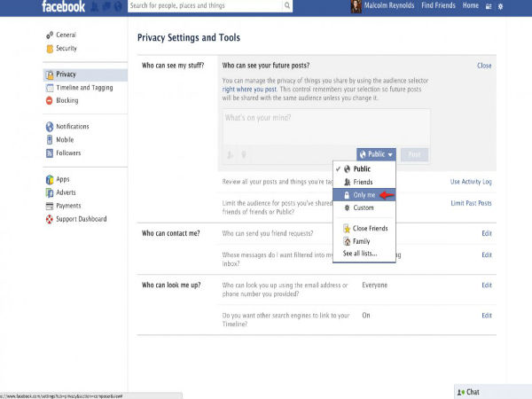This screenshot has width=532, height=399.
Task: Open Followers settings
Action: 68,153
